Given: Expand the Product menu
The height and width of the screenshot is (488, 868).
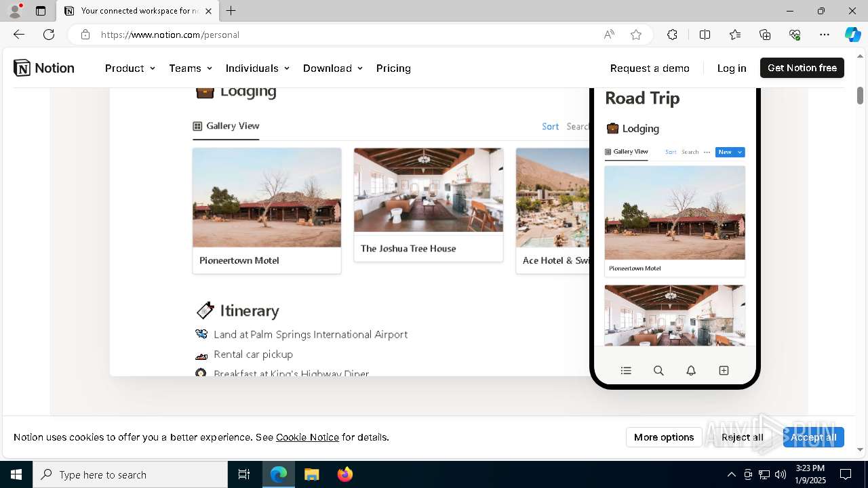Looking at the screenshot, I should 130,68.
